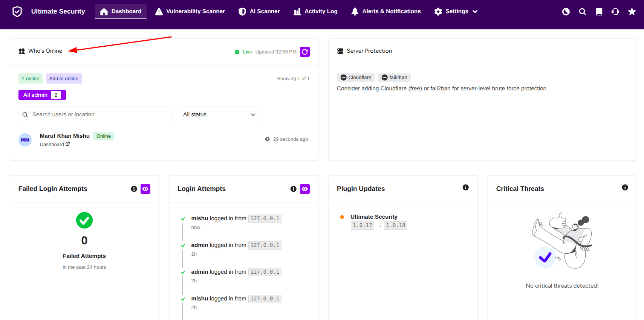
Task: Open the Activity Log tab
Action: (315, 12)
